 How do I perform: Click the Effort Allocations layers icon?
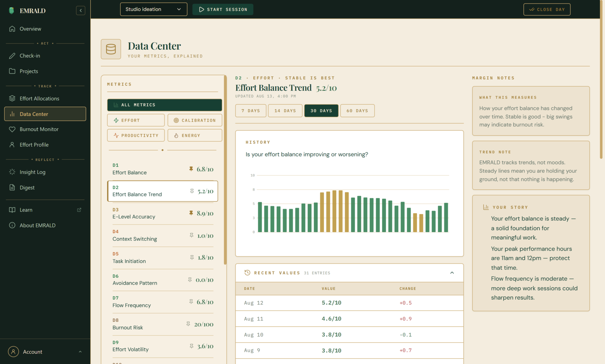tap(12, 98)
